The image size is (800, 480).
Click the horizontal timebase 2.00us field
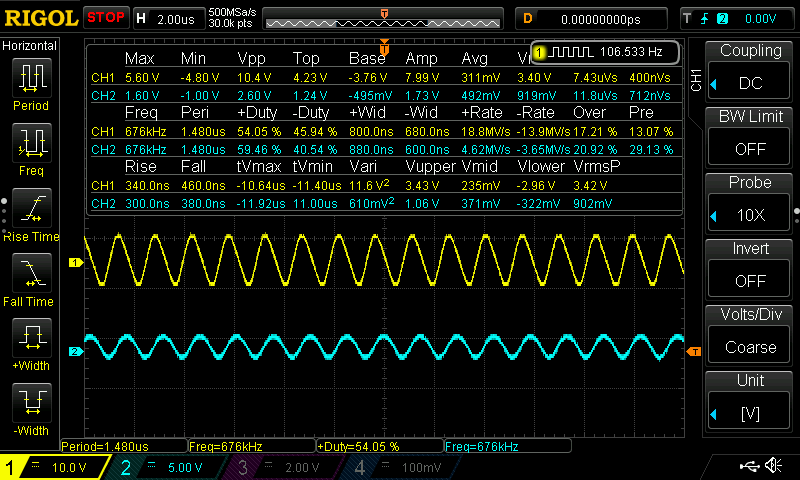168,19
